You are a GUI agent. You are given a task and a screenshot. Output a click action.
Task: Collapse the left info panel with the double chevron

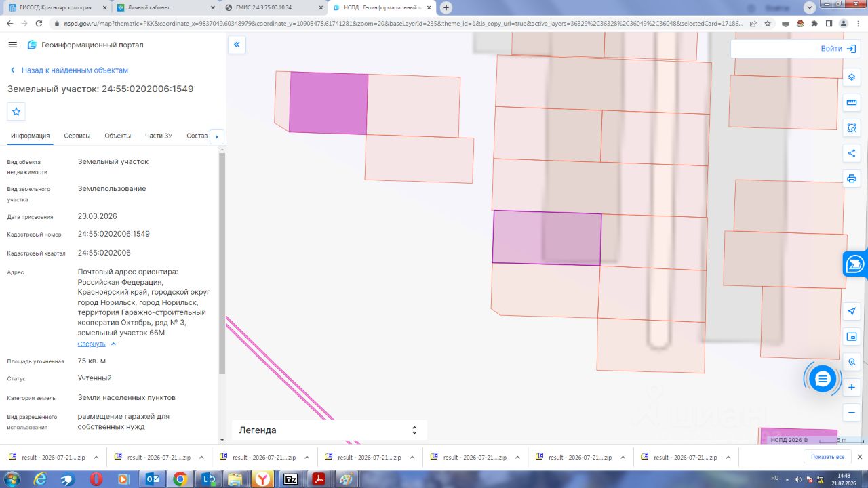237,45
